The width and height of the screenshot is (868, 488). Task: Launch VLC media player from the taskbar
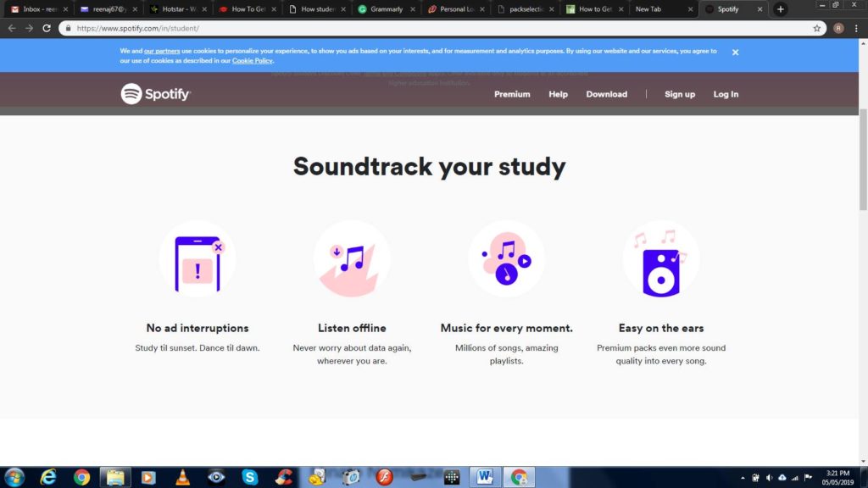pos(182,477)
